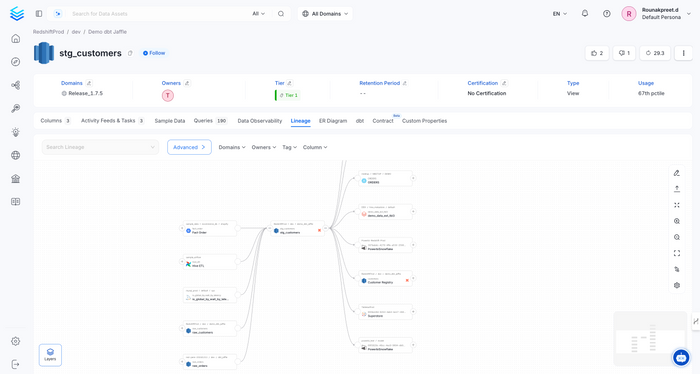Screen dimensions: 700x374
Task: Open the user profile dropdown arrow
Action: pyautogui.click(x=688, y=14)
